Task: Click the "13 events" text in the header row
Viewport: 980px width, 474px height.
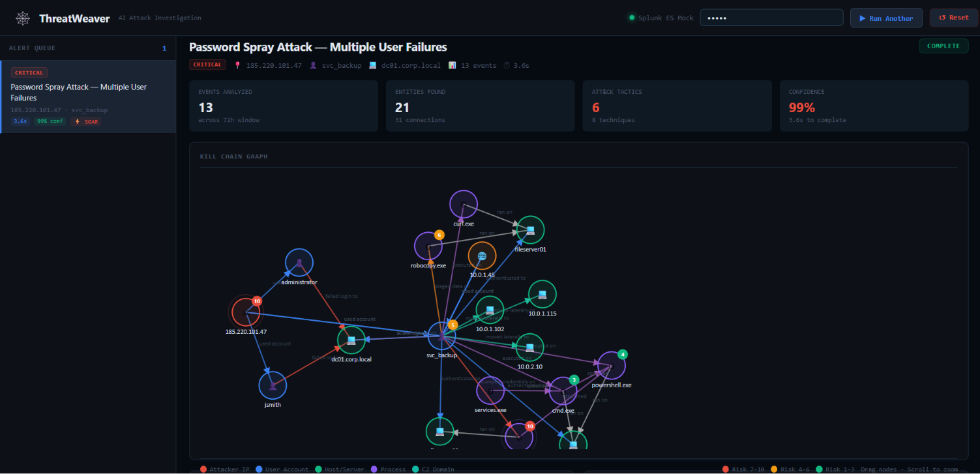Action: pyautogui.click(x=479, y=65)
